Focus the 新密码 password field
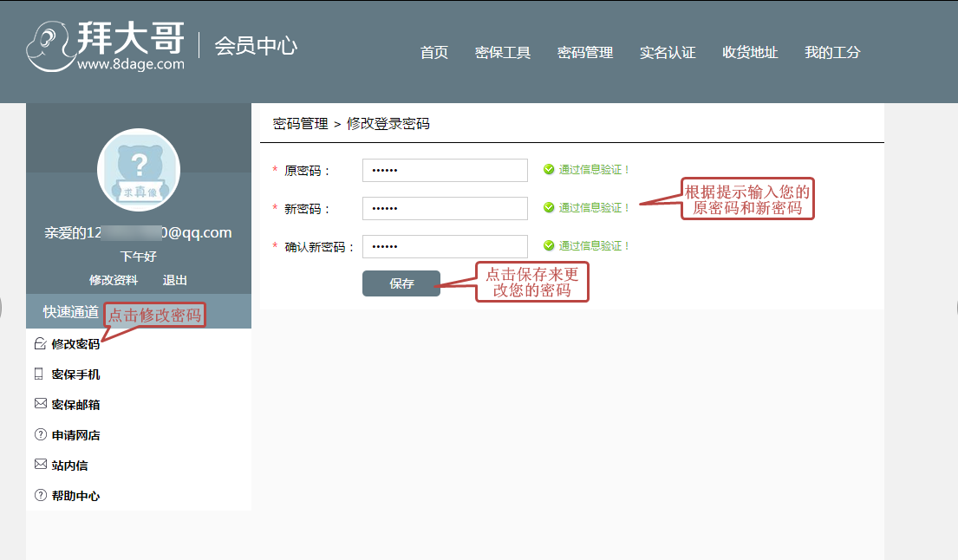 [445, 208]
